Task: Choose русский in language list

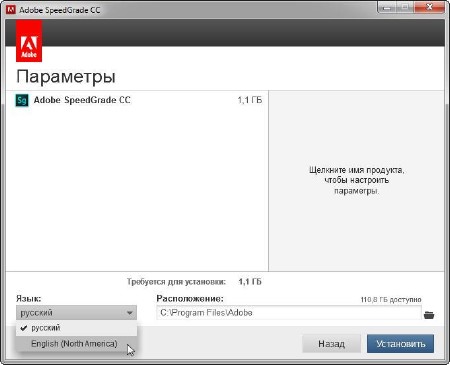Action: [x=76, y=328]
